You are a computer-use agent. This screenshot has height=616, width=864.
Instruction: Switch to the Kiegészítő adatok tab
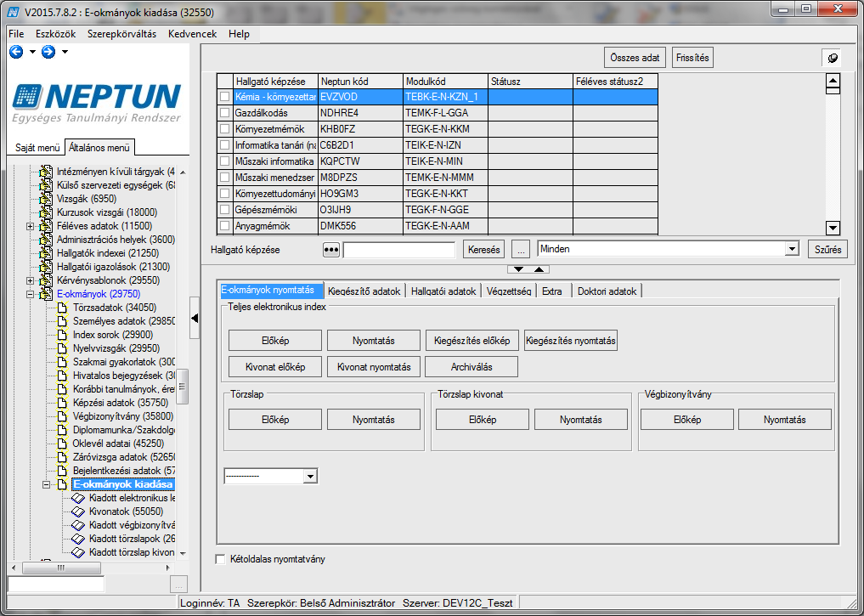coord(364,291)
